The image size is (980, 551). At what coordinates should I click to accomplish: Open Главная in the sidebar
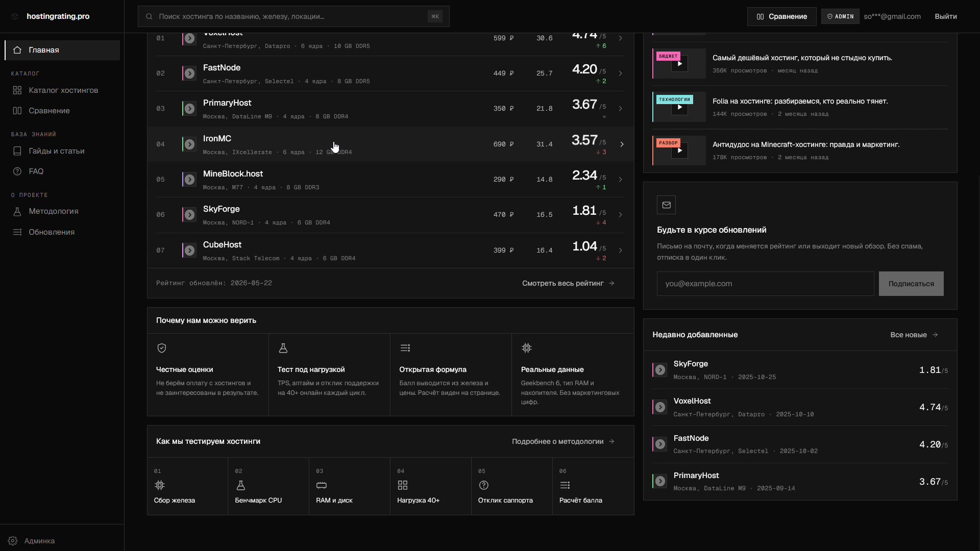tap(62, 50)
